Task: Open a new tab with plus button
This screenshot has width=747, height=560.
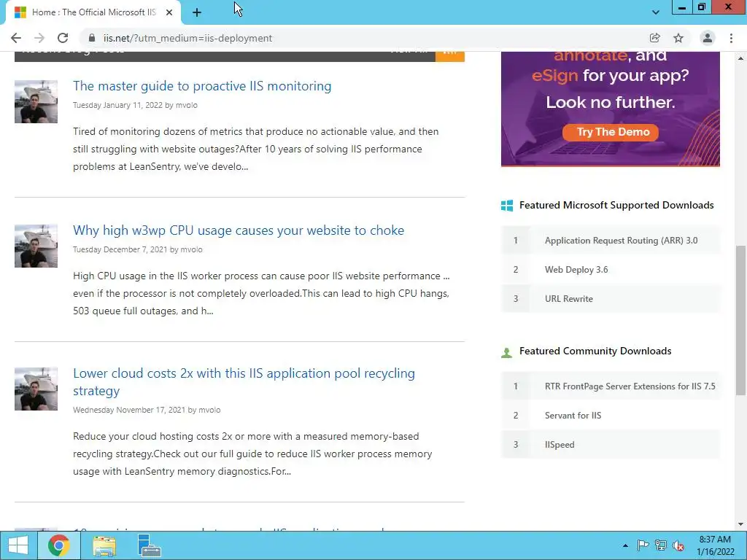Action: point(197,12)
